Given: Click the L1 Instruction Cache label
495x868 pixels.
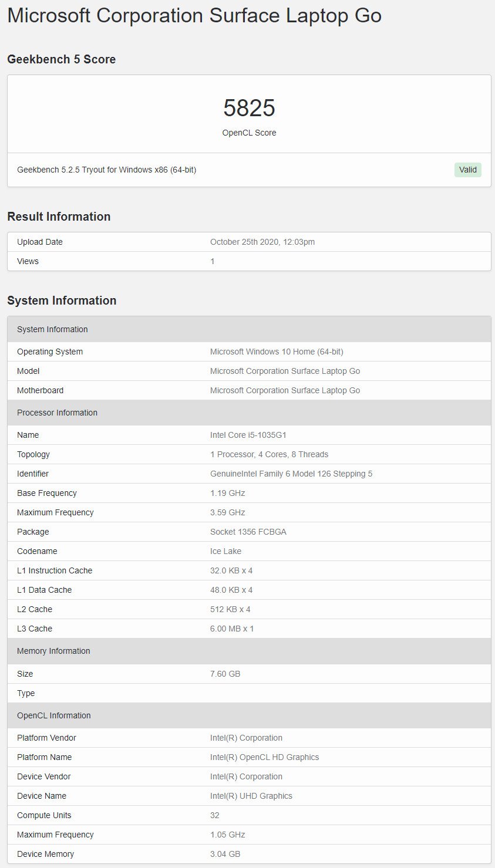Looking at the screenshot, I should [x=55, y=570].
